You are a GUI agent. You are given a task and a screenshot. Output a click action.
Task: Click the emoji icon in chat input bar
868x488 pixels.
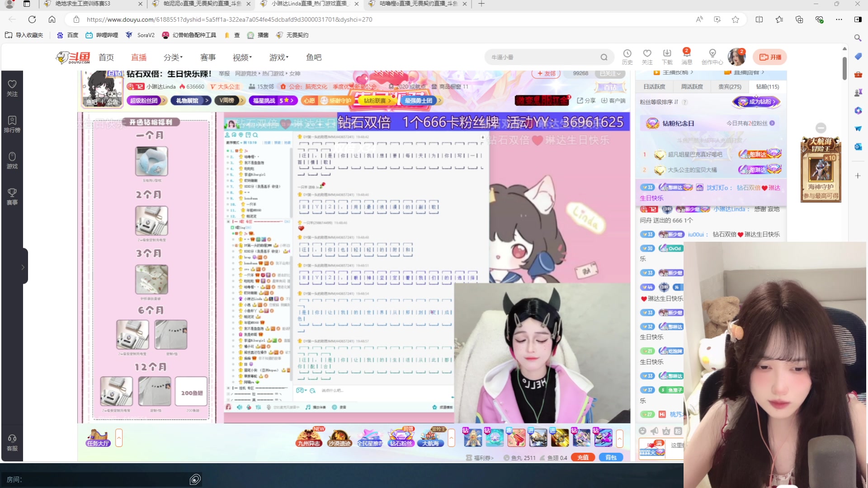[x=642, y=431]
